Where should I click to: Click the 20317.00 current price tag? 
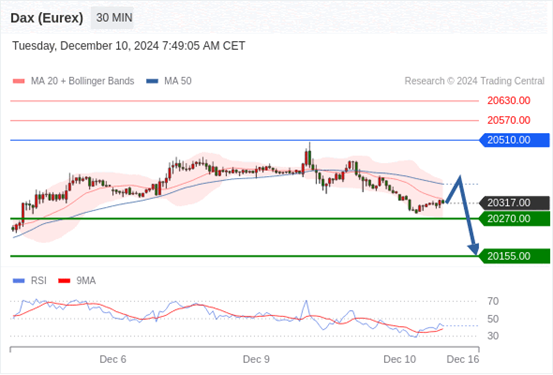(x=515, y=203)
